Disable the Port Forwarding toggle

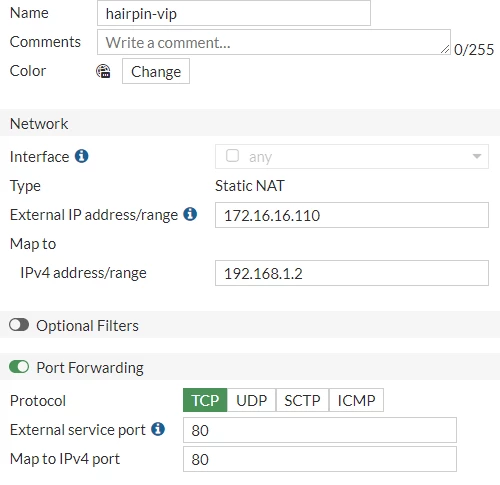19,367
